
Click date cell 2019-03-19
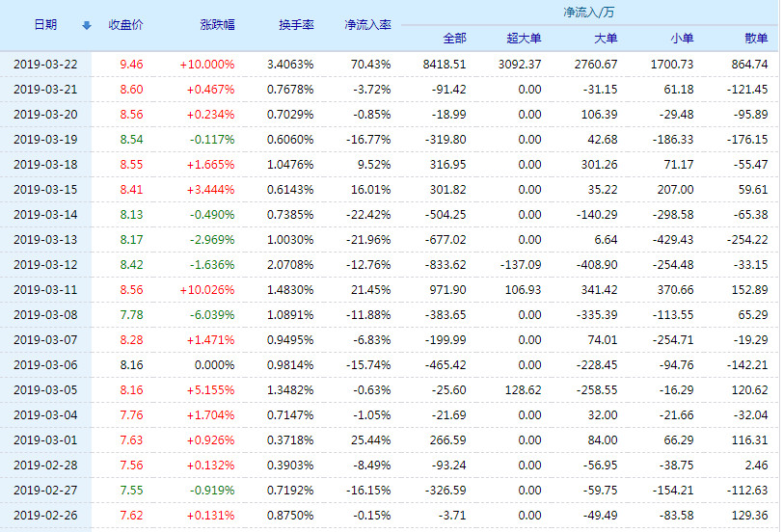tap(45, 139)
